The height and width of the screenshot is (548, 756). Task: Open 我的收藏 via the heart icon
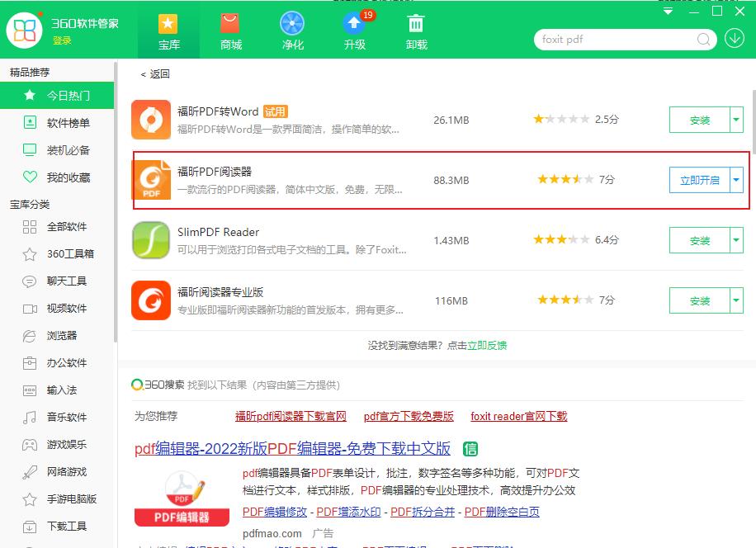56,177
